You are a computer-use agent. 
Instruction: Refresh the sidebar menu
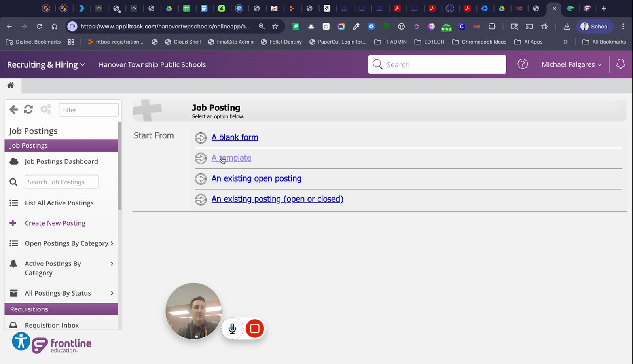(28, 110)
